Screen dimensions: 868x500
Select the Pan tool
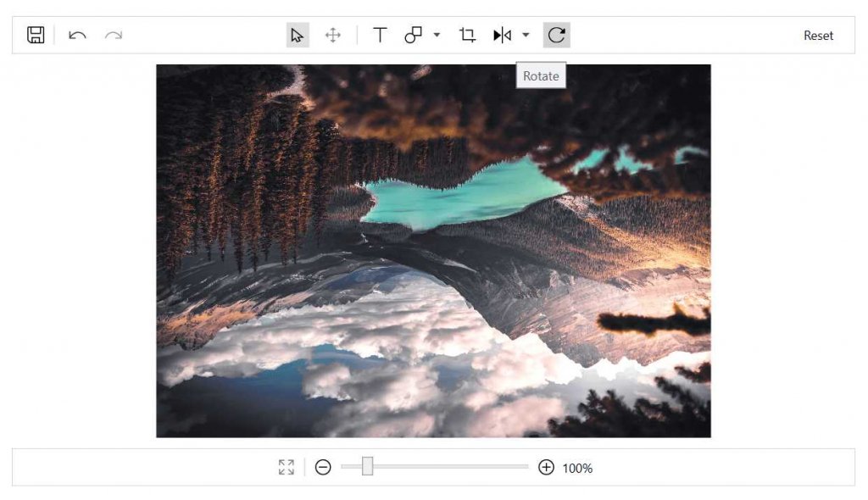[332, 35]
